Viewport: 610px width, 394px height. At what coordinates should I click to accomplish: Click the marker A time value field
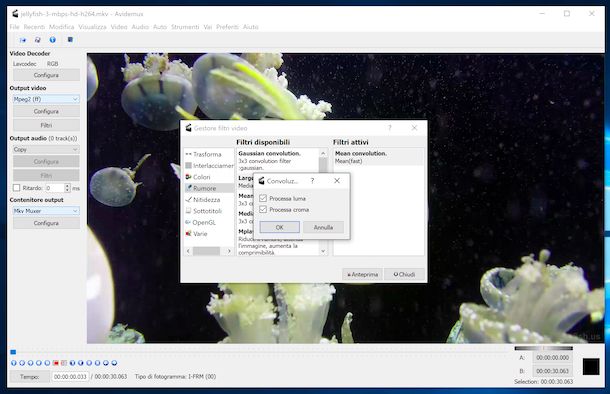tap(552, 357)
